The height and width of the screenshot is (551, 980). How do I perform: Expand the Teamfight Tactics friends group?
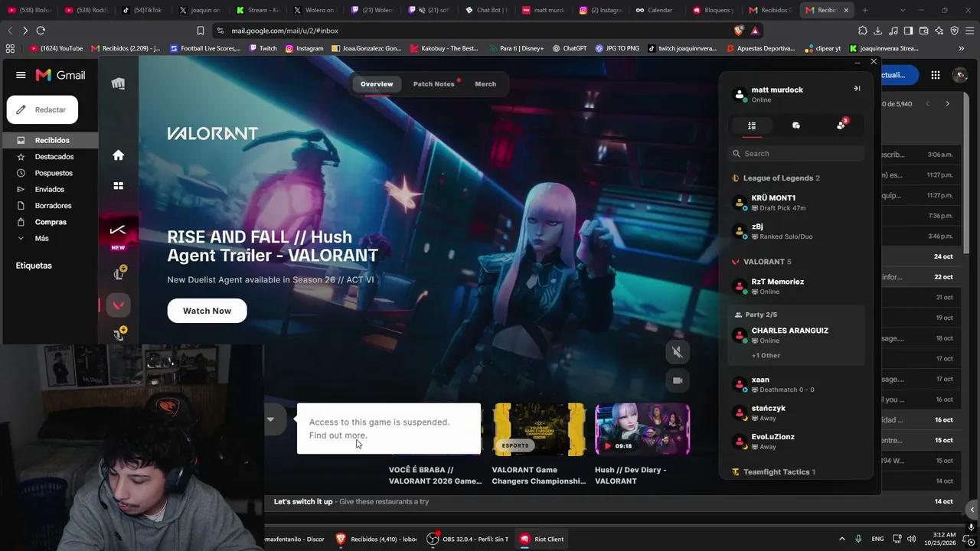click(x=774, y=472)
